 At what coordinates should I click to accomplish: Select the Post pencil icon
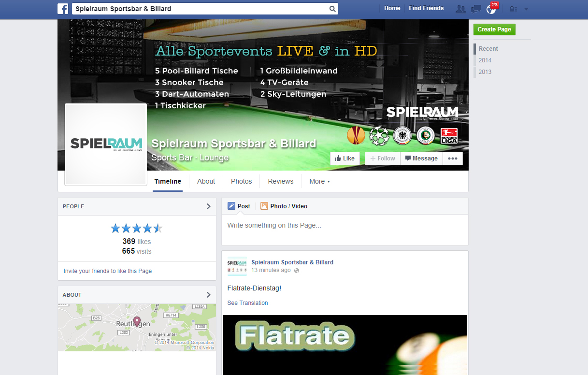[x=232, y=206]
